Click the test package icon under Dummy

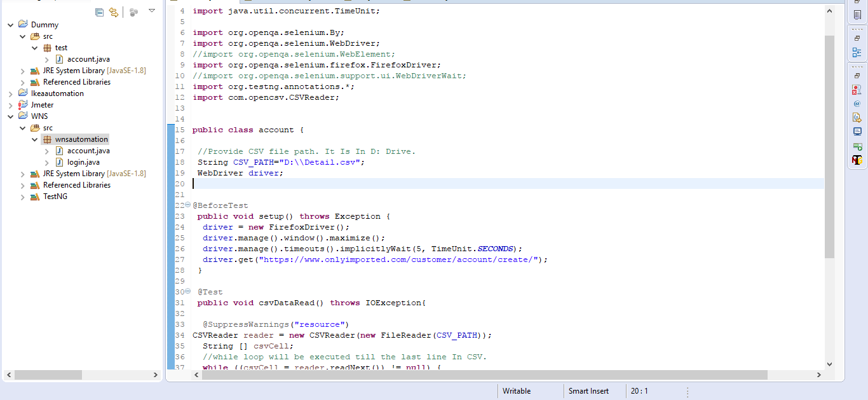pyautogui.click(x=48, y=48)
